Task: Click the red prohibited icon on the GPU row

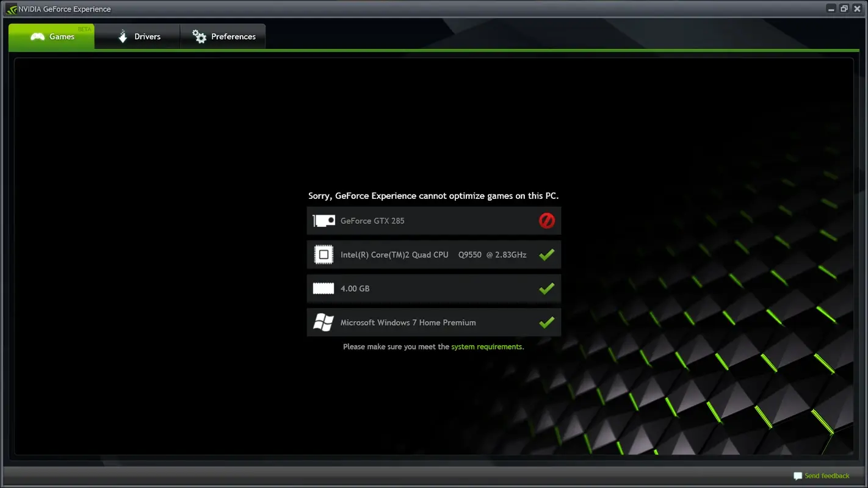Action: 546,220
